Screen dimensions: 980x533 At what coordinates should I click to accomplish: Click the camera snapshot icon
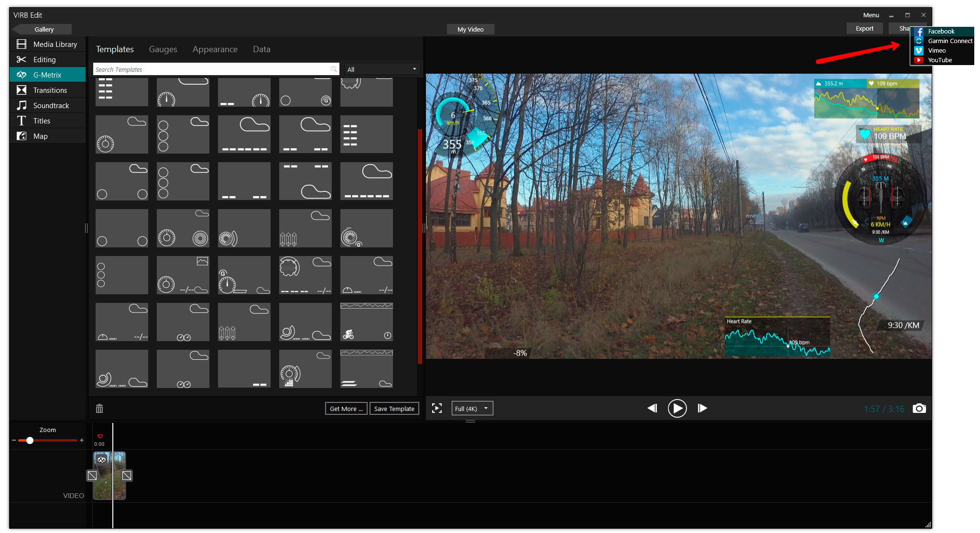[x=919, y=409]
